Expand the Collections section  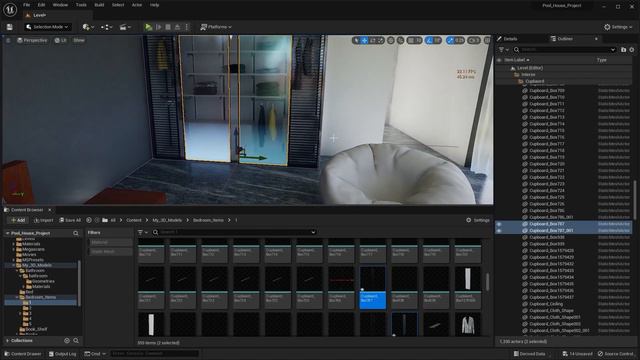[x=7, y=340]
